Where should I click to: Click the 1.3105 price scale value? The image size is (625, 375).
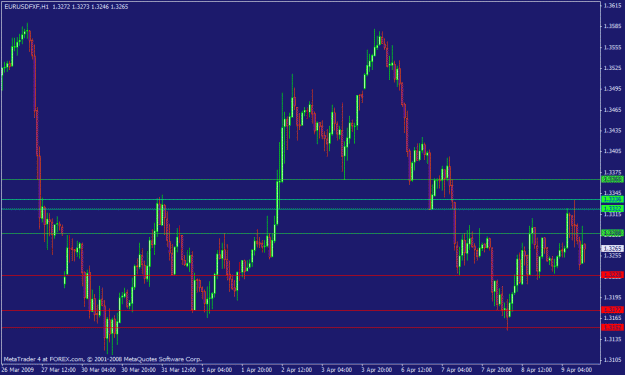(612, 360)
